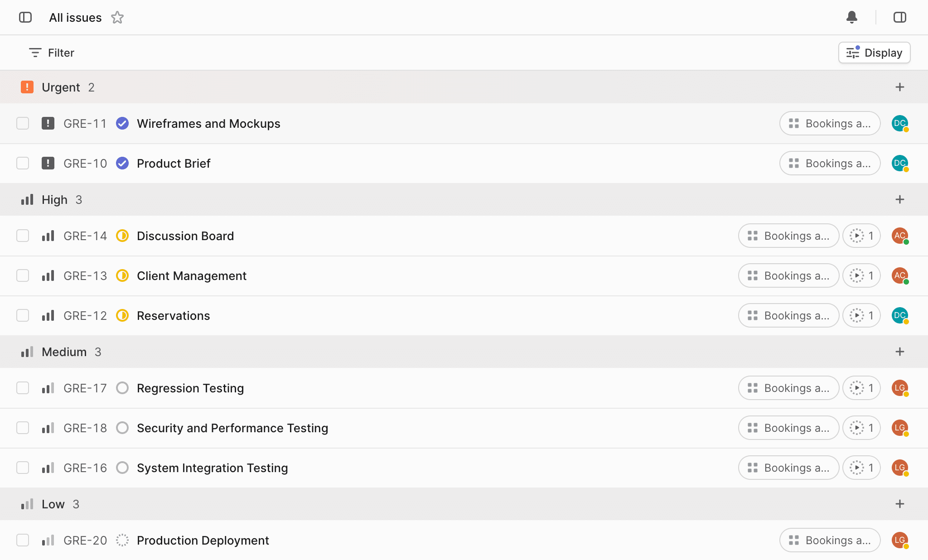928x560 pixels.
Task: Open project dropdown on Discussion Board
Action: pos(788,236)
